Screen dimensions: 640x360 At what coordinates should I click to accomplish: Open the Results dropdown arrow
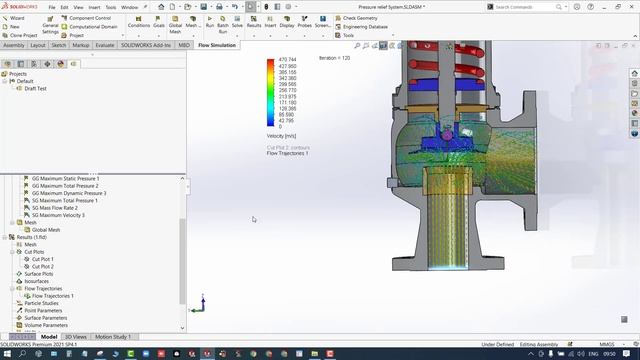click(253, 36)
